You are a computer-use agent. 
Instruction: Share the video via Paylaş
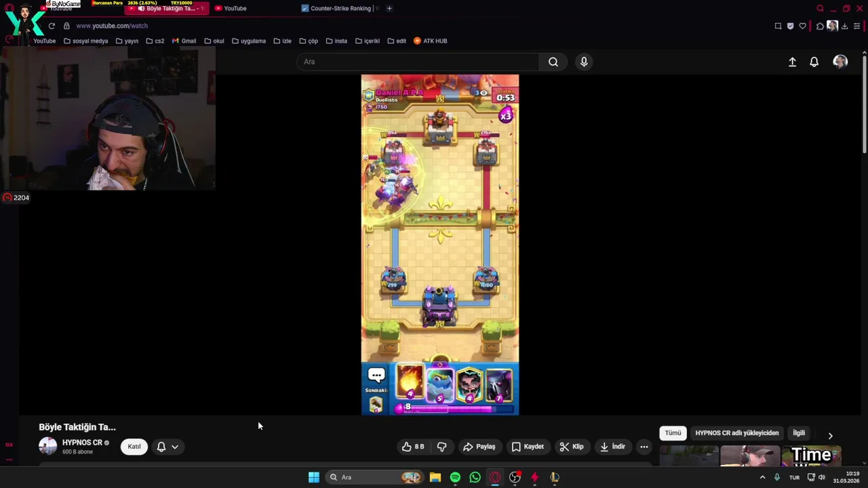(479, 447)
